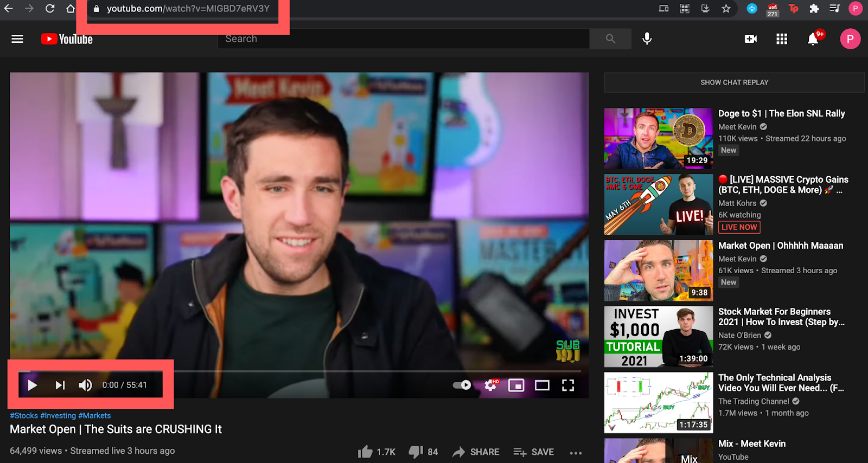Click the browser address bar URL
The height and width of the screenshot is (463, 868).
[188, 9]
